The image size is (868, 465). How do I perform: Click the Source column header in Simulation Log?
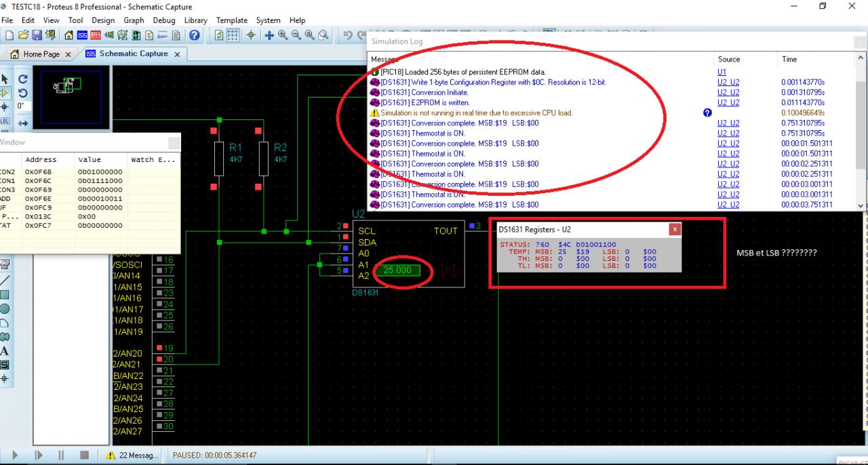pos(729,60)
